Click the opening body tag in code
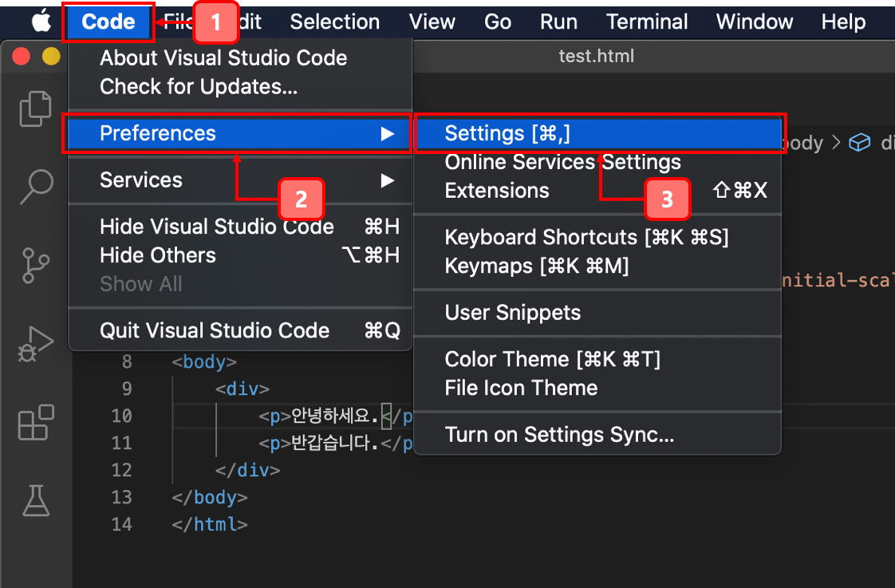This screenshot has width=895, height=588. coord(204,362)
